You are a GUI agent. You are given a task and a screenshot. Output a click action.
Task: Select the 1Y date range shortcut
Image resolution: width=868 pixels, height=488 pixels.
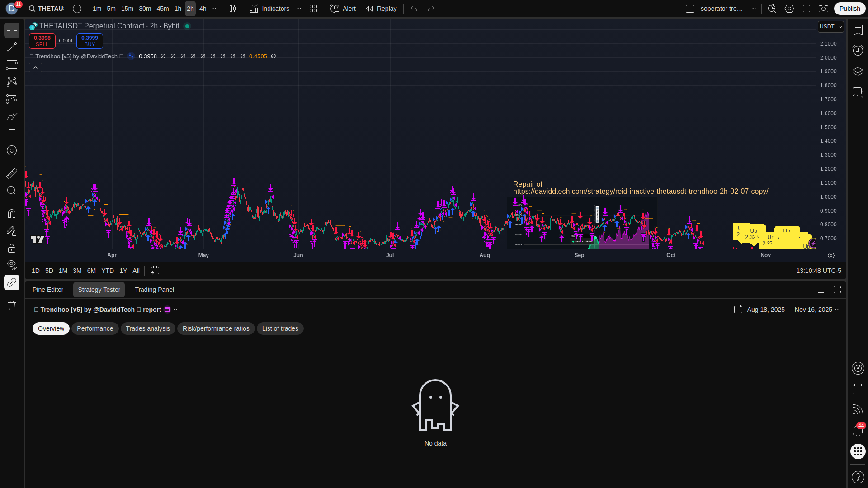click(x=123, y=271)
